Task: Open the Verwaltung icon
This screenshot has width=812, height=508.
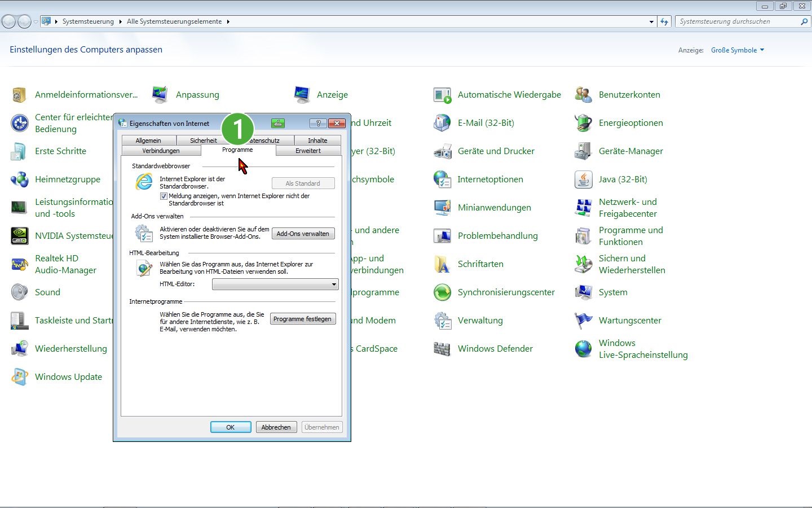Action: tap(443, 321)
